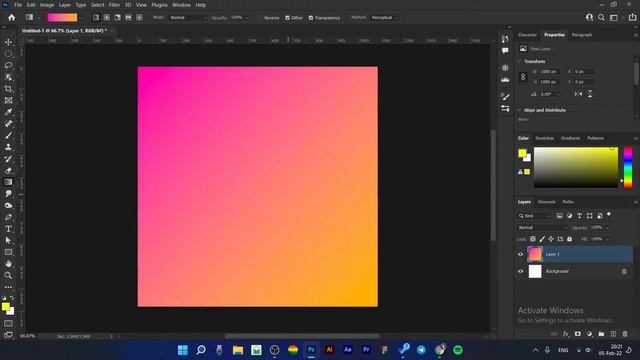Select the Move tool

coord(8,42)
